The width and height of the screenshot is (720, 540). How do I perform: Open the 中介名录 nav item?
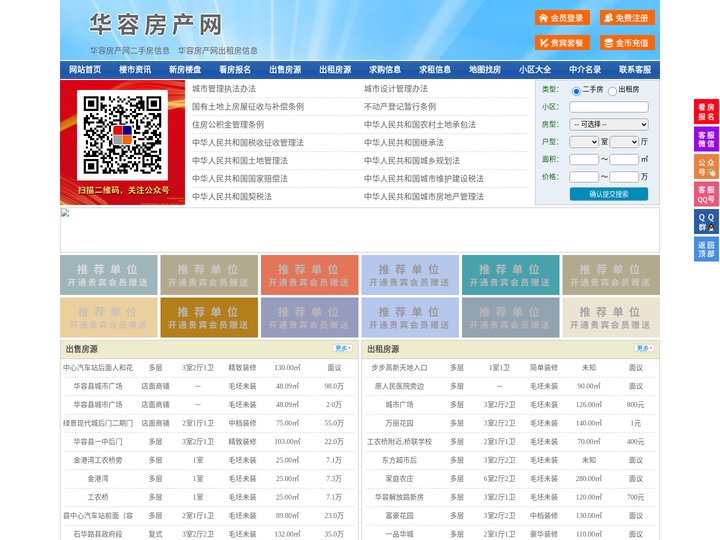(x=585, y=70)
